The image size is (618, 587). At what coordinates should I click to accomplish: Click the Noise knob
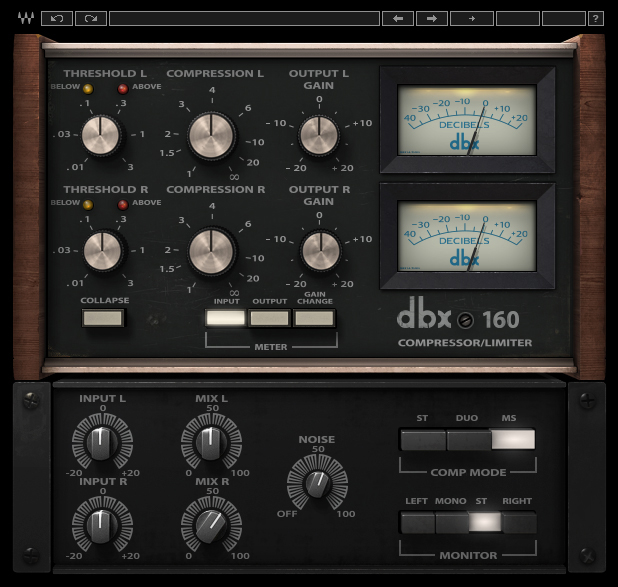pos(317,483)
